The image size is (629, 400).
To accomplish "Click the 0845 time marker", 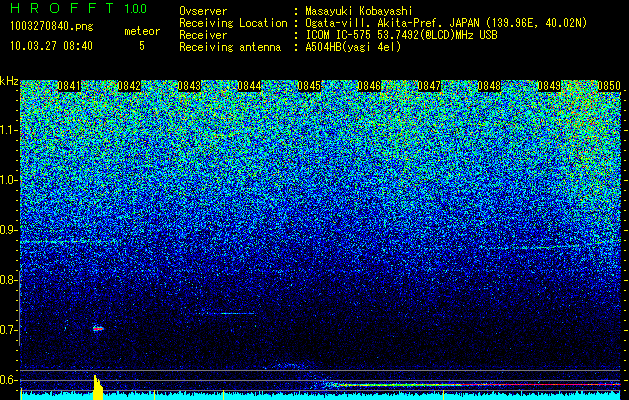I will 309,86.
